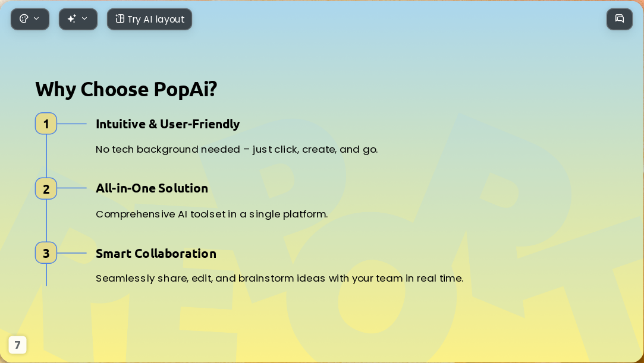This screenshot has width=644, height=363.
Task: Click the 'No tech background needed' description text
Action: click(x=237, y=149)
